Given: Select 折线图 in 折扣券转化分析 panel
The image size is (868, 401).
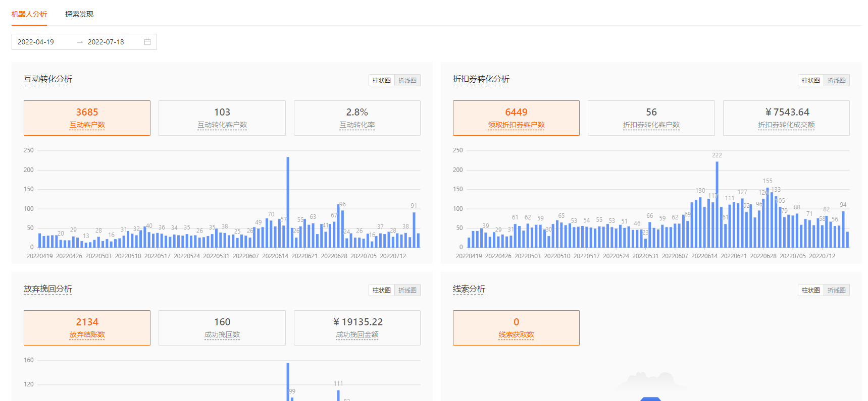Looking at the screenshot, I should [x=837, y=80].
